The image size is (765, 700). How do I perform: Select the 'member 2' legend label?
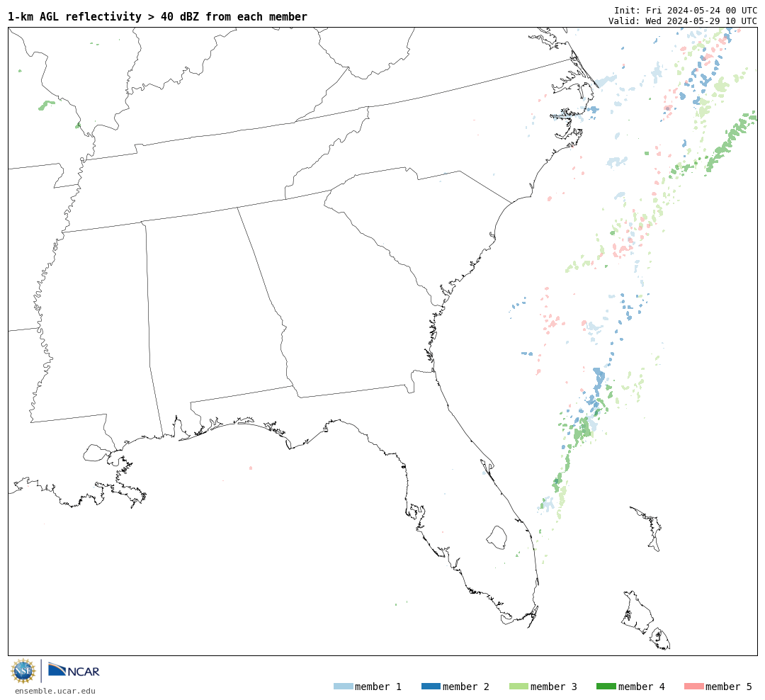(466, 687)
